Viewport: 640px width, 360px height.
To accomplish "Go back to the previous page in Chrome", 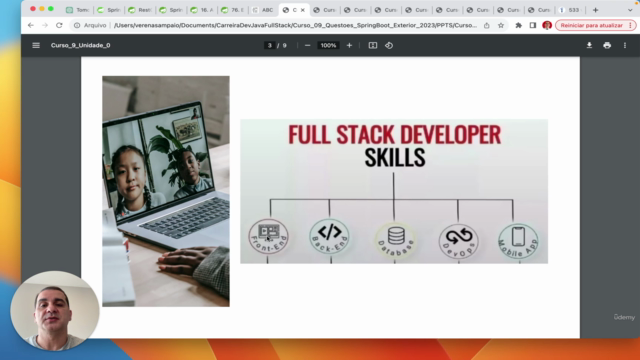I will (x=31, y=25).
